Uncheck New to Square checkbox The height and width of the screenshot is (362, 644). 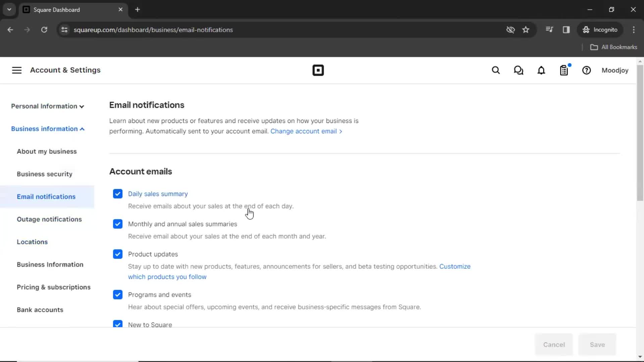[x=118, y=324]
